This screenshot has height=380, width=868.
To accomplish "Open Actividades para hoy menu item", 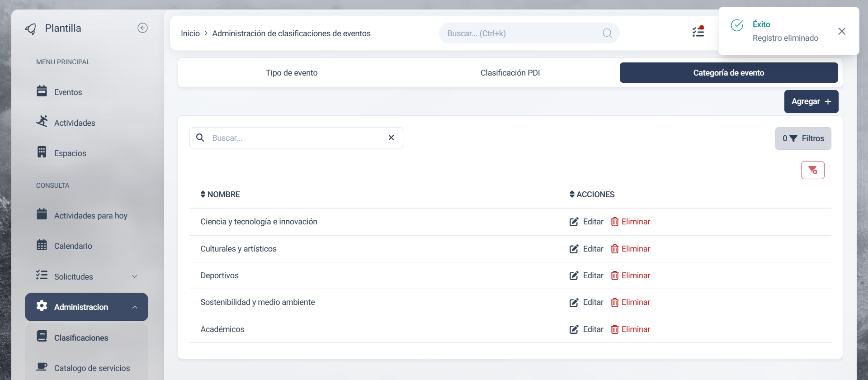I will pyautogui.click(x=86, y=215).
